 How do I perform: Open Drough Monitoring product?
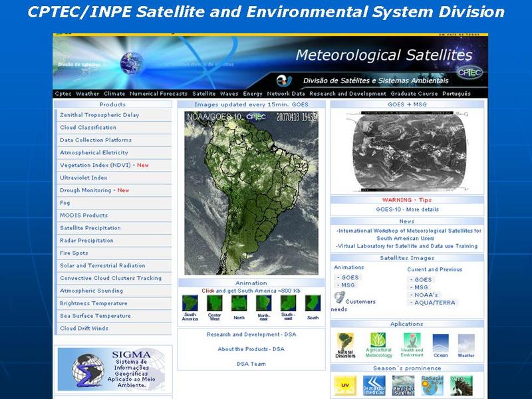pos(113,190)
